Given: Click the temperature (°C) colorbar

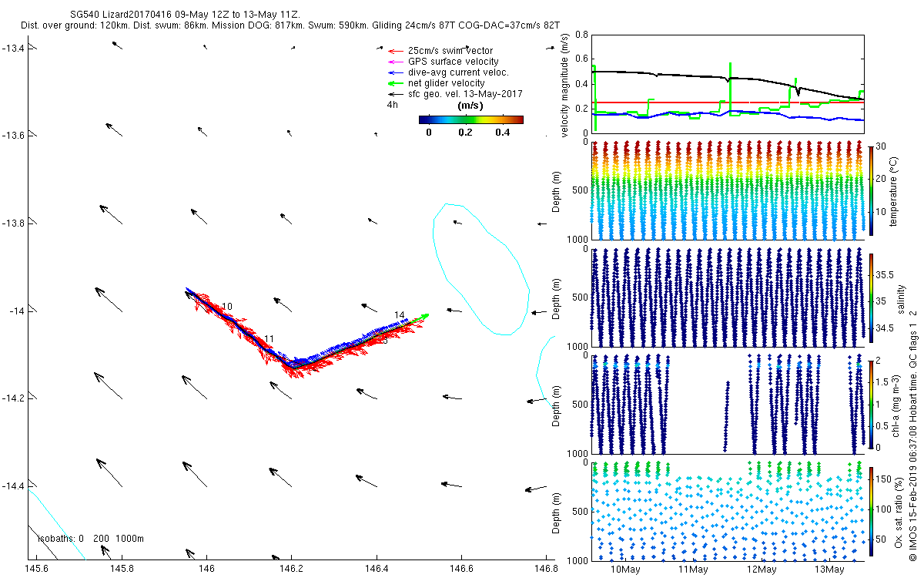Looking at the screenshot, I should coord(872,189).
